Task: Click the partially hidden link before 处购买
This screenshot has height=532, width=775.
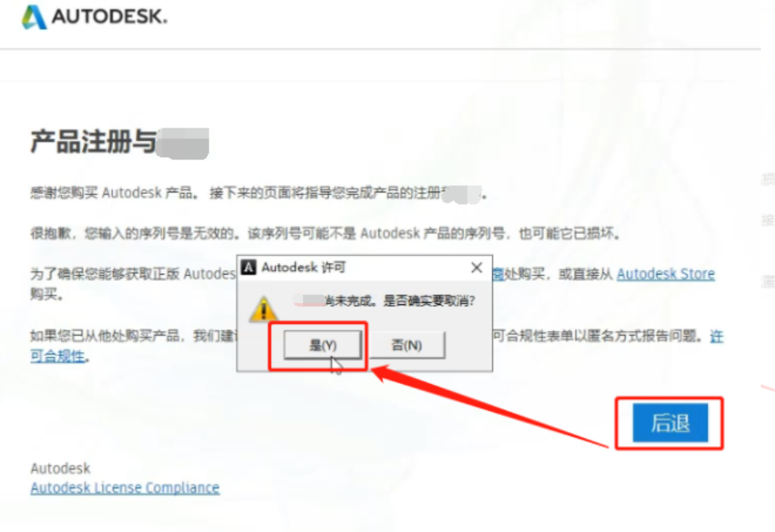Action: point(498,274)
